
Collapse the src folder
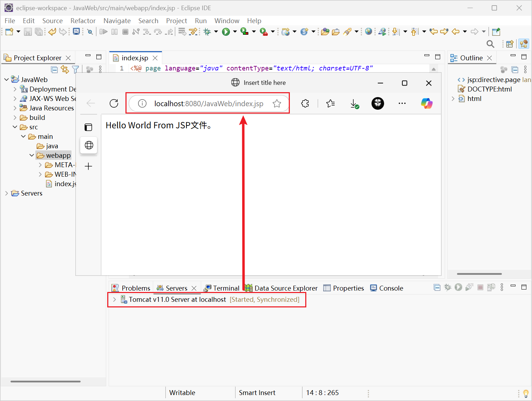15,127
